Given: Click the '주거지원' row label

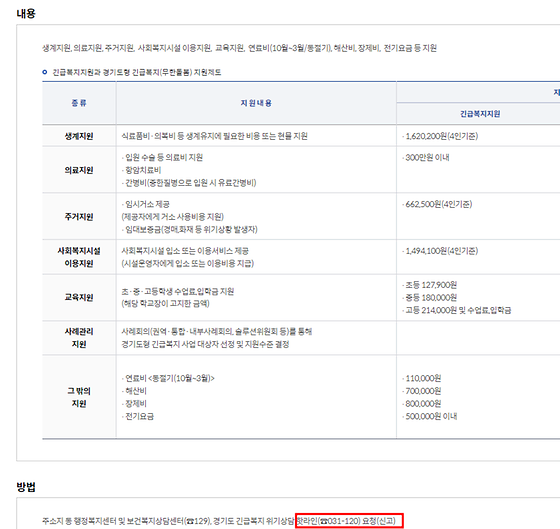Looking at the screenshot, I should [79, 216].
